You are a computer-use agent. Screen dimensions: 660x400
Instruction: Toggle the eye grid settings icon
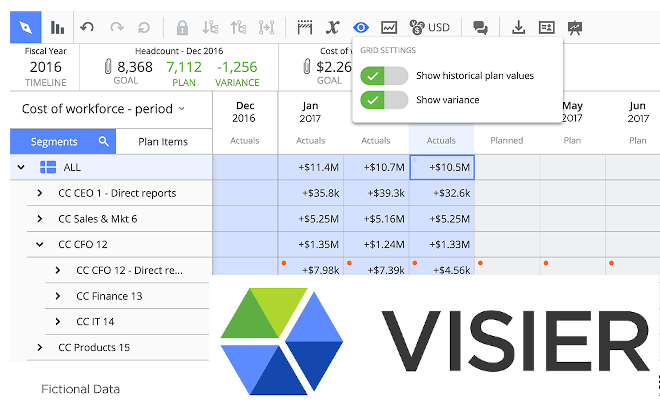click(361, 28)
